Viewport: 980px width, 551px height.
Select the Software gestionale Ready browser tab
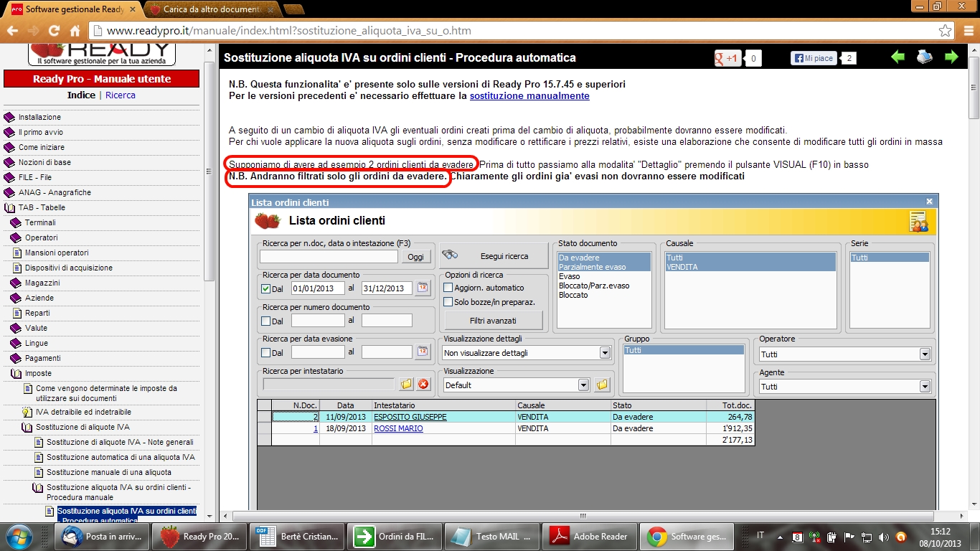75,9
